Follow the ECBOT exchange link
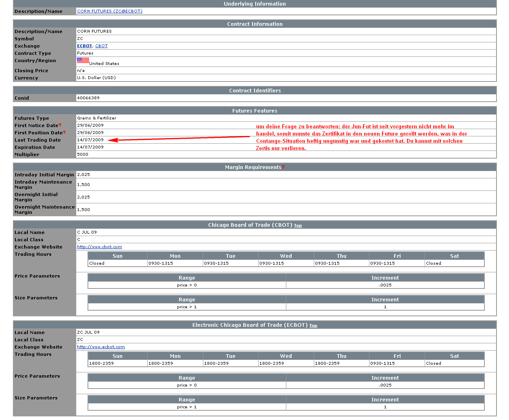The image size is (509, 420). [x=85, y=46]
